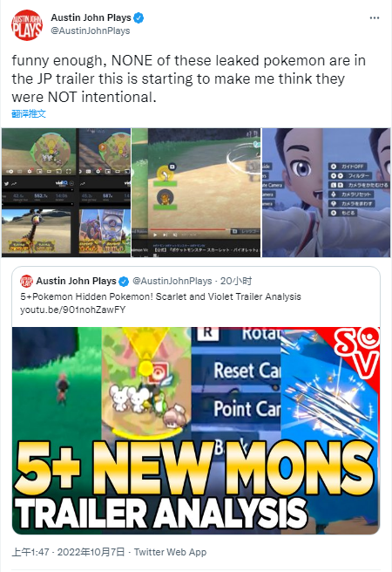Screen dimensions: 392x572
Task: Open the youtu.be/901nohZawFY link
Action: [x=73, y=310]
